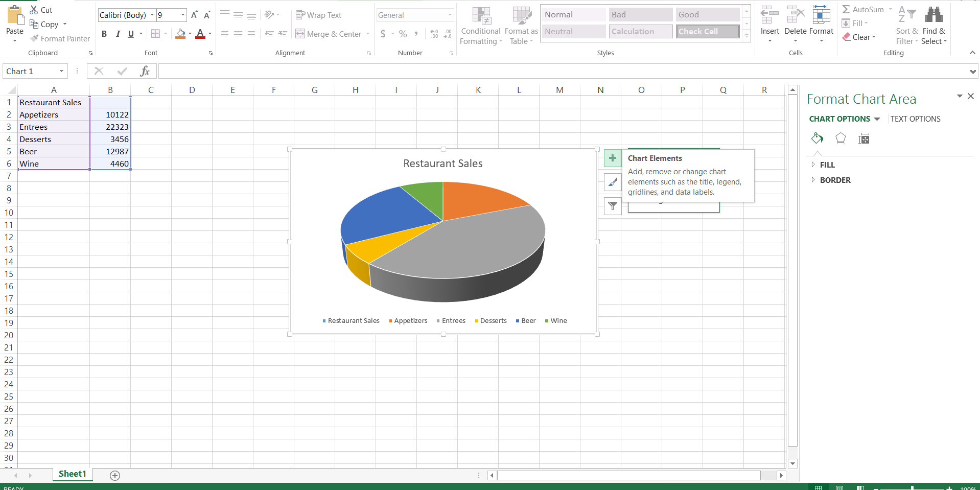Switch to TEXT OPTIONS tab

(915, 119)
